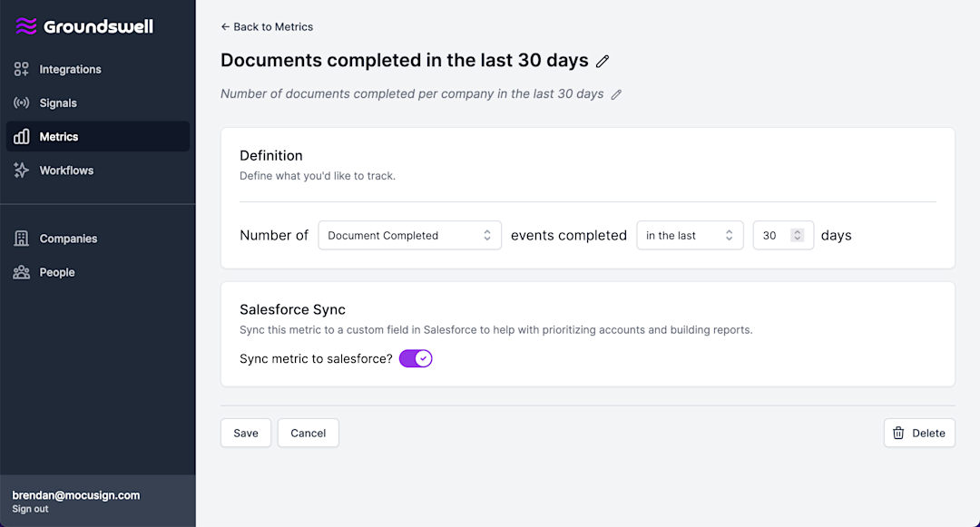The width and height of the screenshot is (980, 527).
Task: Open the Workflows menu label
Action: [66, 171]
